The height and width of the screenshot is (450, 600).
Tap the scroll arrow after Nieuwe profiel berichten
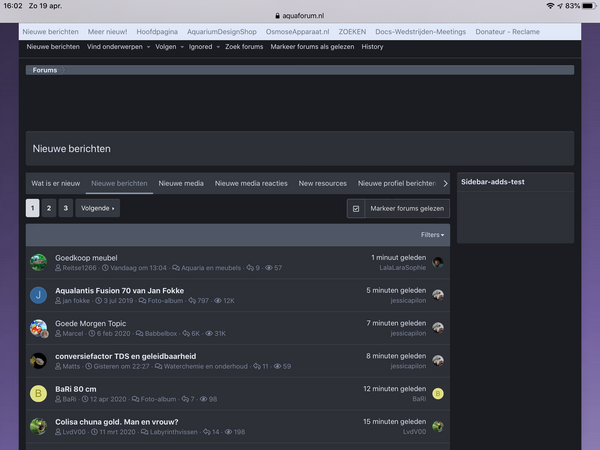444,184
